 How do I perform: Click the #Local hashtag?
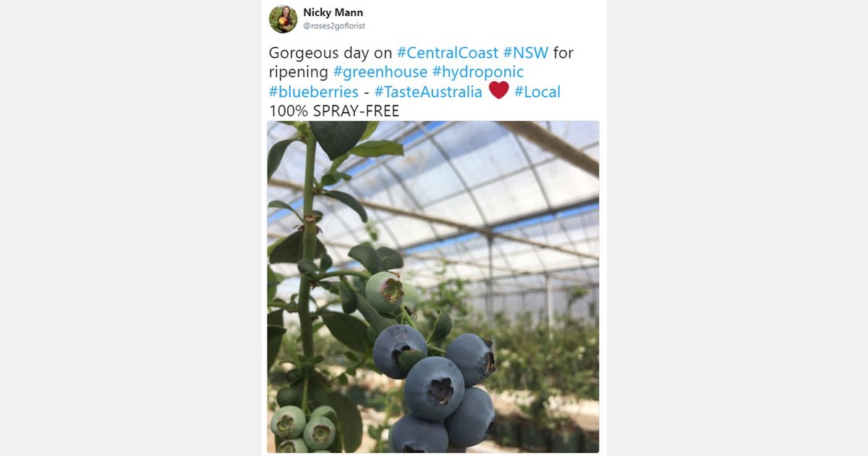pyautogui.click(x=537, y=92)
